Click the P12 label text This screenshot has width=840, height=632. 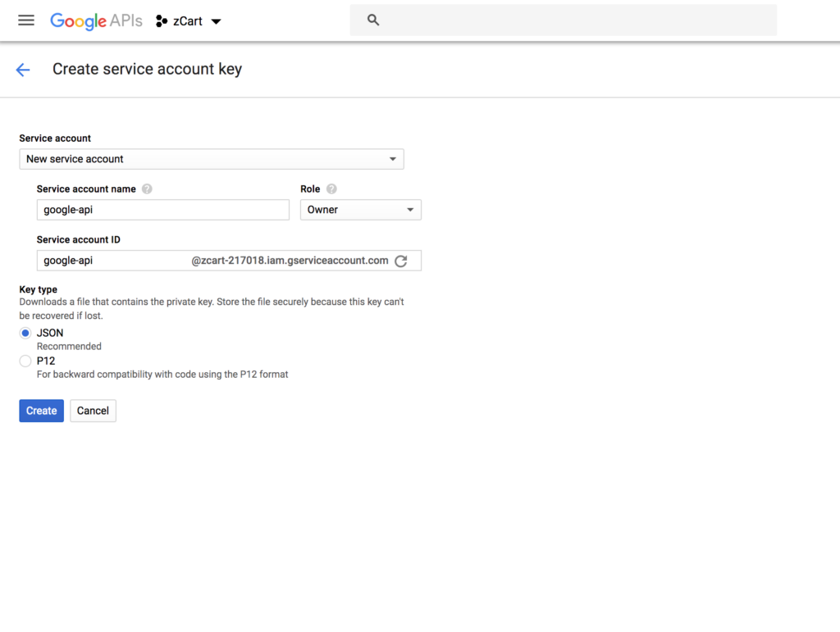[x=46, y=361]
